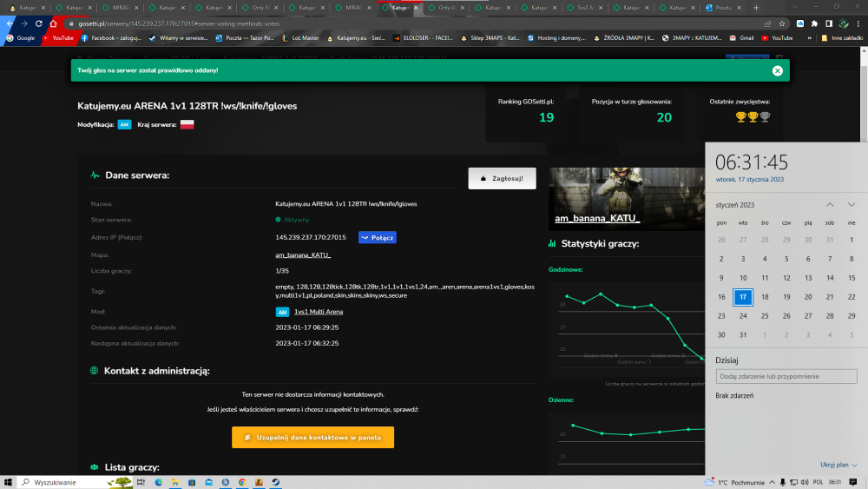This screenshot has height=489, width=868.
Task: Click the Wyszukiwanie taskbar search box
Action: pyautogui.click(x=75, y=482)
